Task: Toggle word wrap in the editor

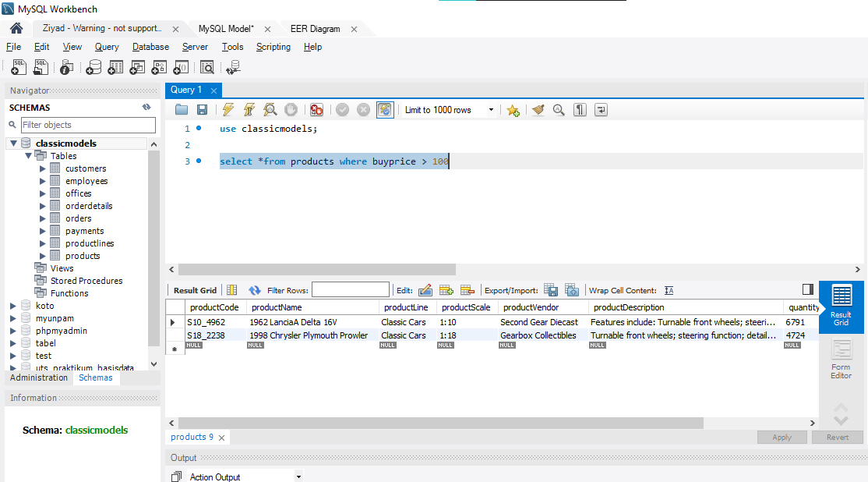Action: 601,110
